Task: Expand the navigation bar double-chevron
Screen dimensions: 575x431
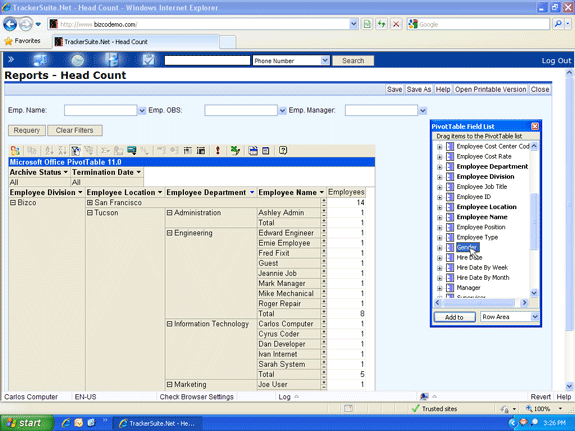Action: tap(11, 59)
